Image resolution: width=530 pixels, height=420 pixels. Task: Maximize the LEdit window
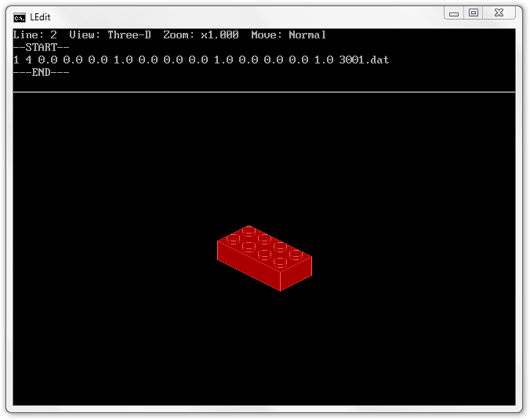coord(474,13)
